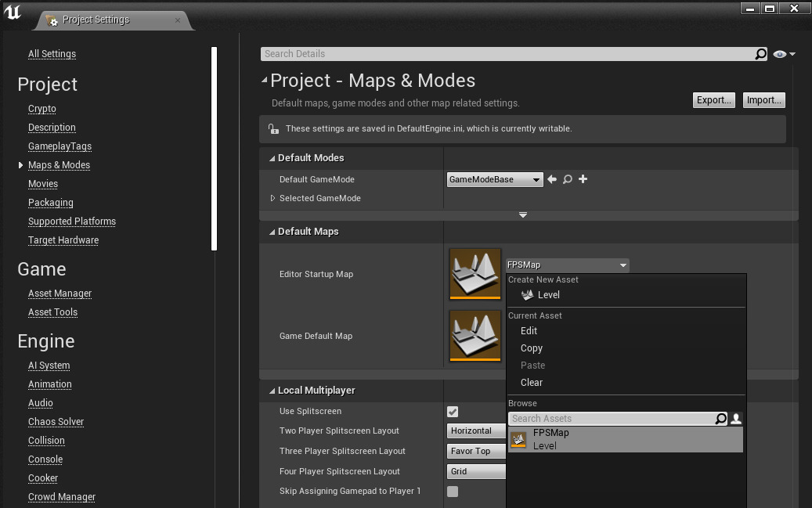Enable Skip Assigning Gamepad to Player 1

[453, 492]
